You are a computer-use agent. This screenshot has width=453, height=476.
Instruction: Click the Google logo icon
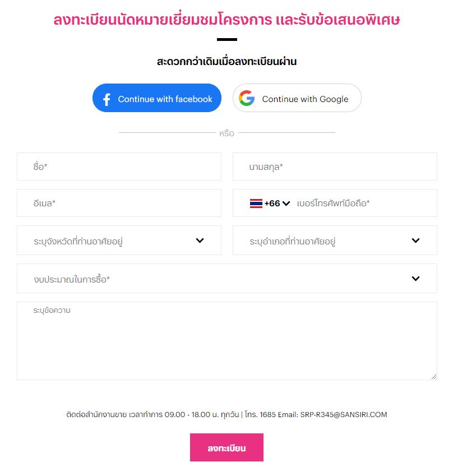247,99
